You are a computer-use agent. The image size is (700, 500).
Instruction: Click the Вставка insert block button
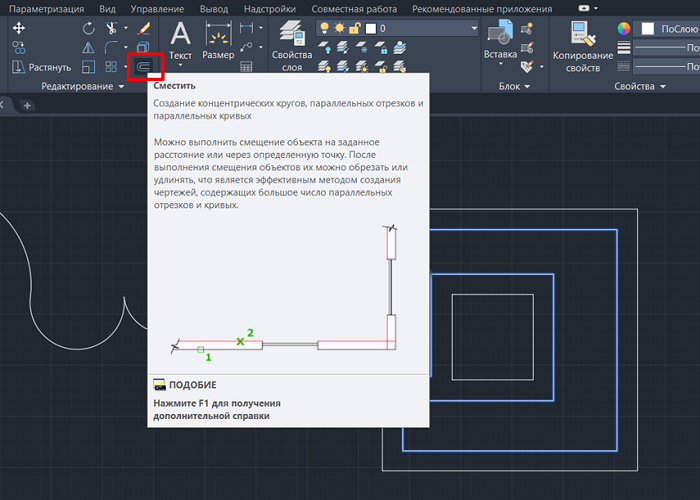point(500,42)
